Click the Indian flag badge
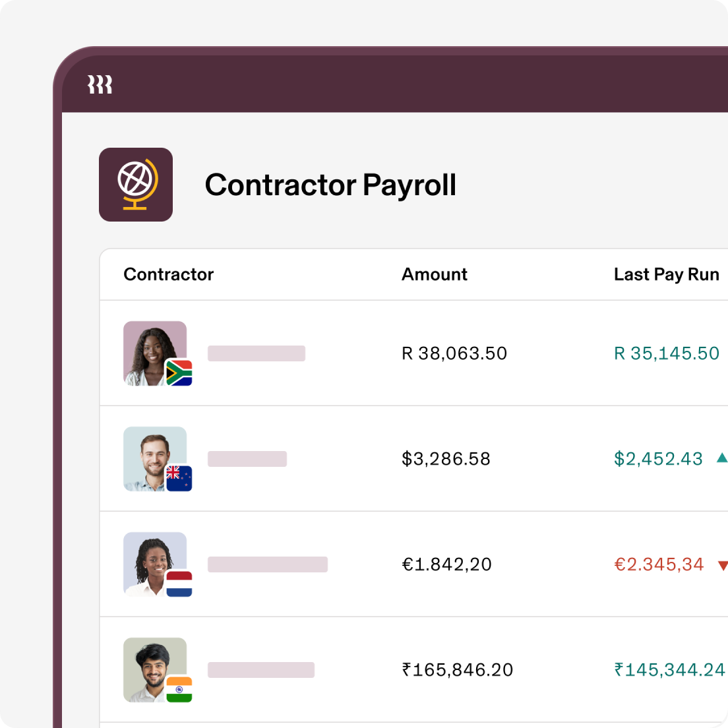 pyautogui.click(x=179, y=690)
